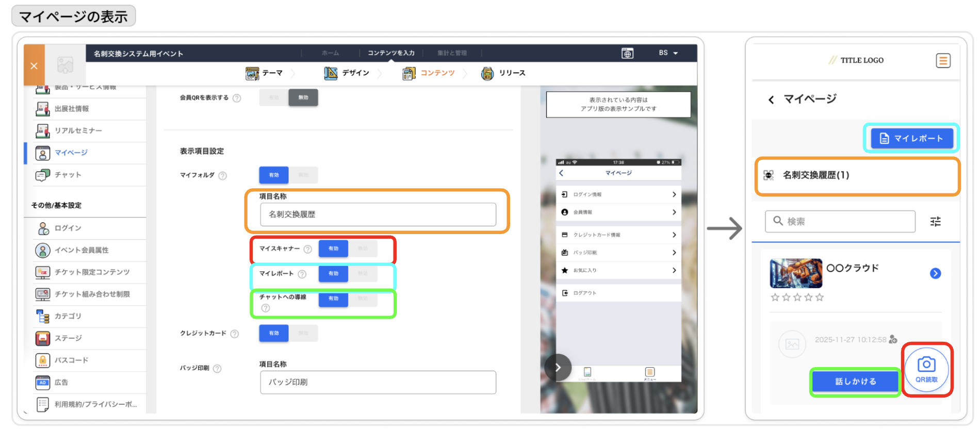Expand 会員情報 row in preview
Screen dimensions: 980x431
tap(618, 212)
